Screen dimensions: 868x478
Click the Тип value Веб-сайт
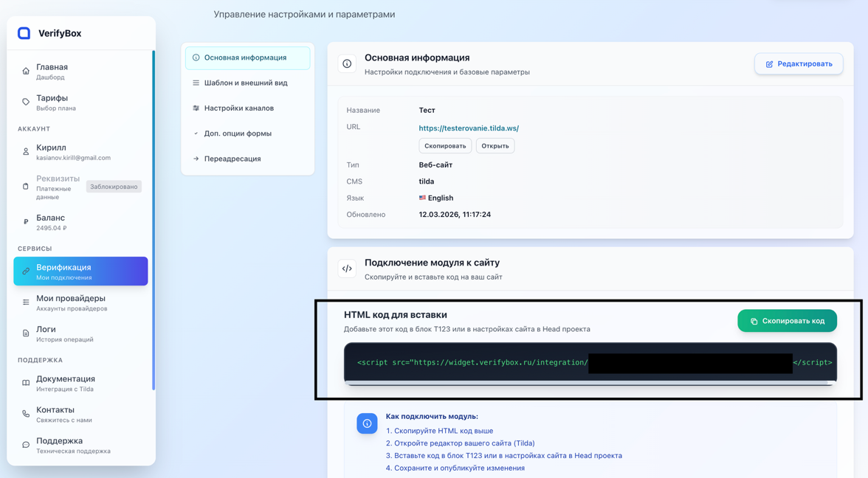coord(435,165)
